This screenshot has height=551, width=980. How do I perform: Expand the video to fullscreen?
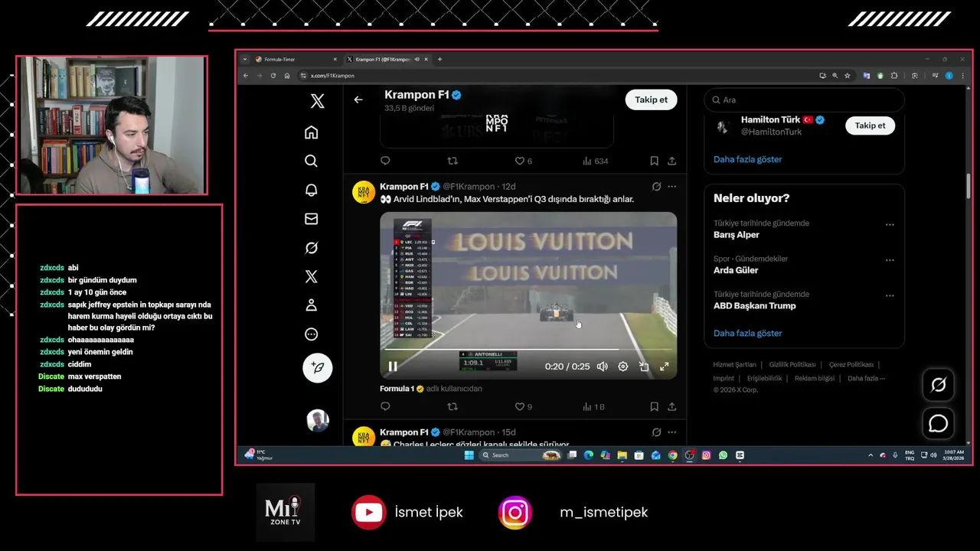[x=665, y=367]
